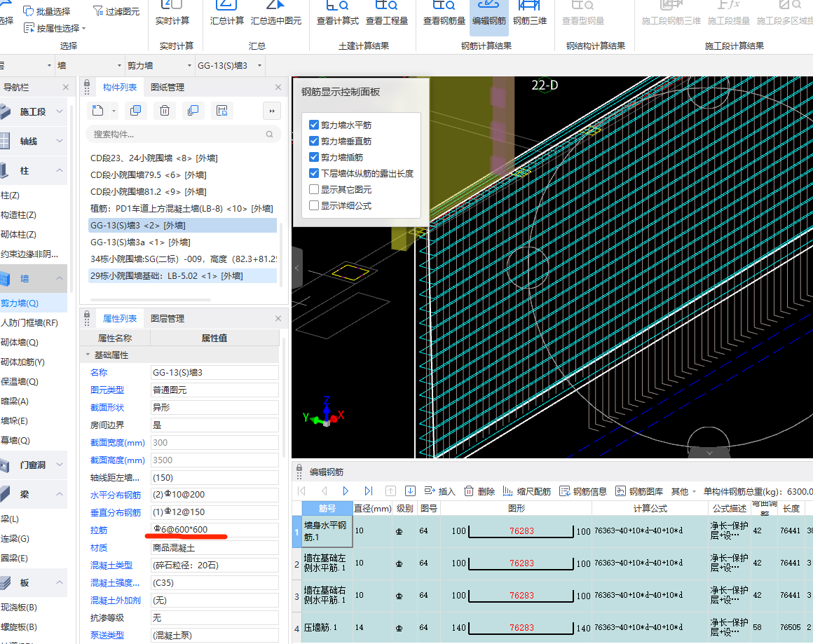Click 过滤图元 tool
813x644 pixels.
click(116, 11)
